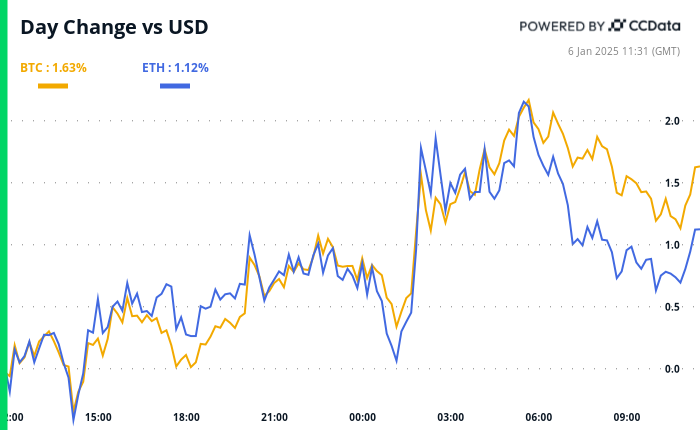Select the 15:00 x-axis label

coord(98,417)
